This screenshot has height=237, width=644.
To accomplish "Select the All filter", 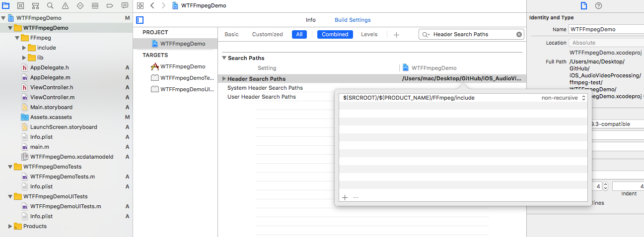I will 299,34.
